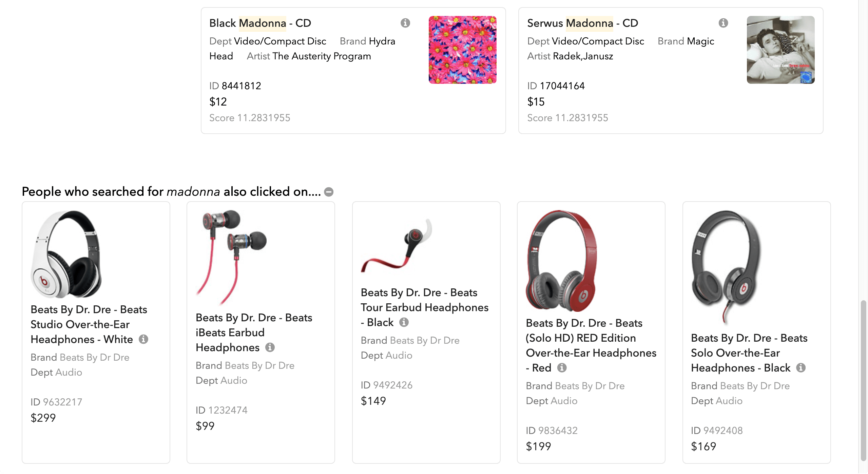Show info for Beats Solo Black headphones

click(x=801, y=367)
